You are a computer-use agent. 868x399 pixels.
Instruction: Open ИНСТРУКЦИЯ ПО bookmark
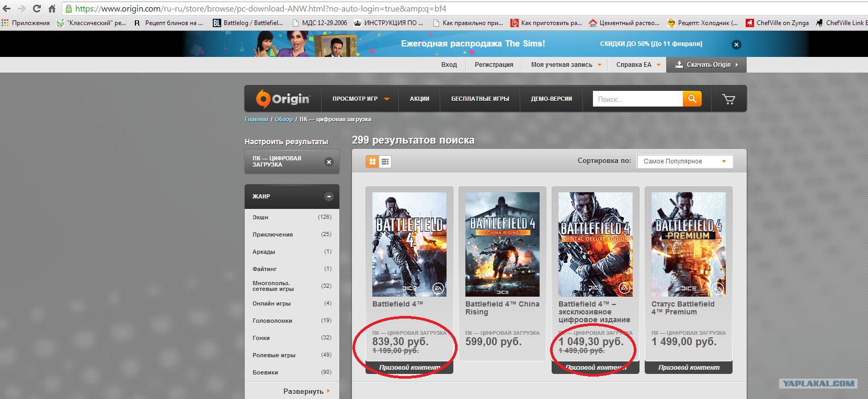point(389,23)
